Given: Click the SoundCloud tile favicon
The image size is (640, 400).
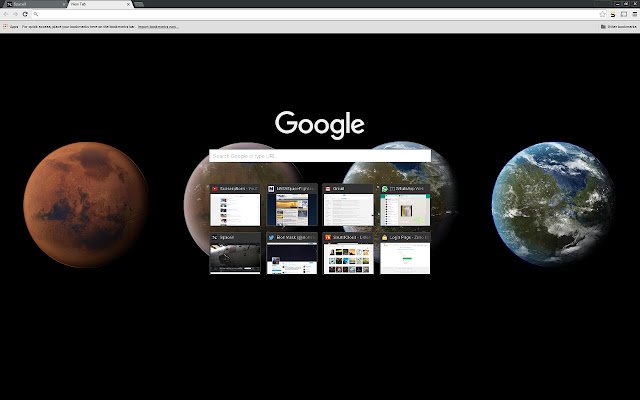Looking at the screenshot, I should [328, 237].
